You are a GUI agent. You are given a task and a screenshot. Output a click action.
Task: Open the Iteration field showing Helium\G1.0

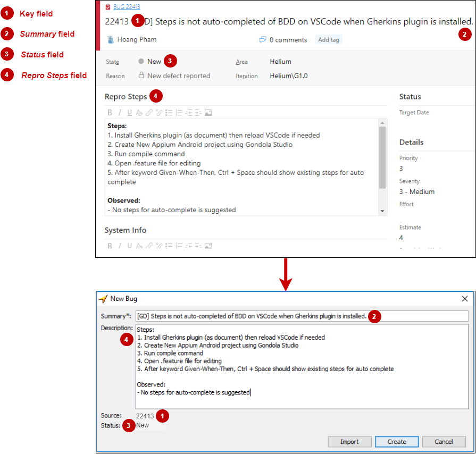(288, 76)
